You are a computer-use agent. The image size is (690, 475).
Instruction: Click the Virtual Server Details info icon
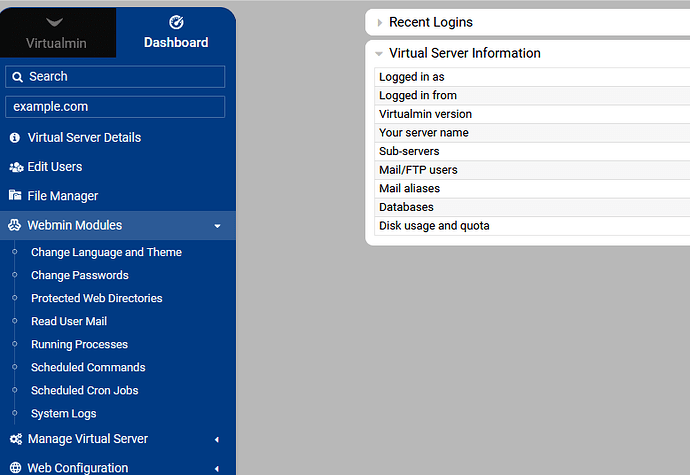click(x=15, y=138)
